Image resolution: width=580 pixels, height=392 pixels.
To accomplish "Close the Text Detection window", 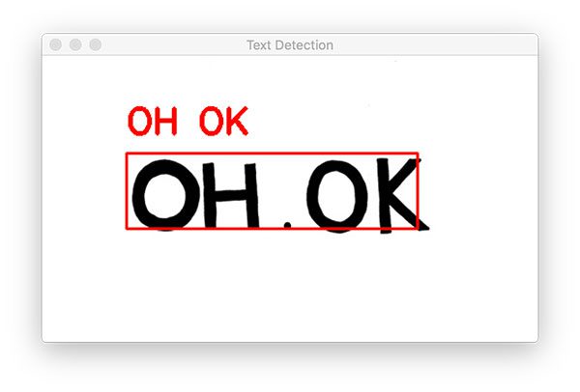I will click(x=55, y=45).
